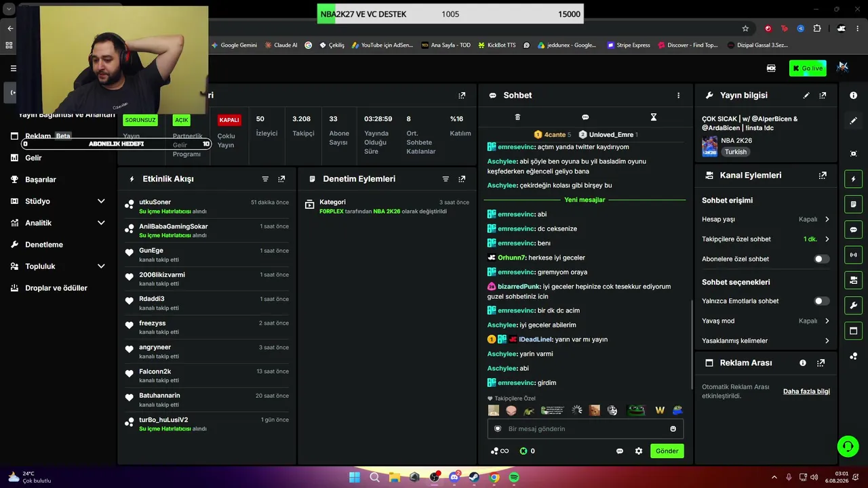Show hidden system tray icons

[774, 477]
